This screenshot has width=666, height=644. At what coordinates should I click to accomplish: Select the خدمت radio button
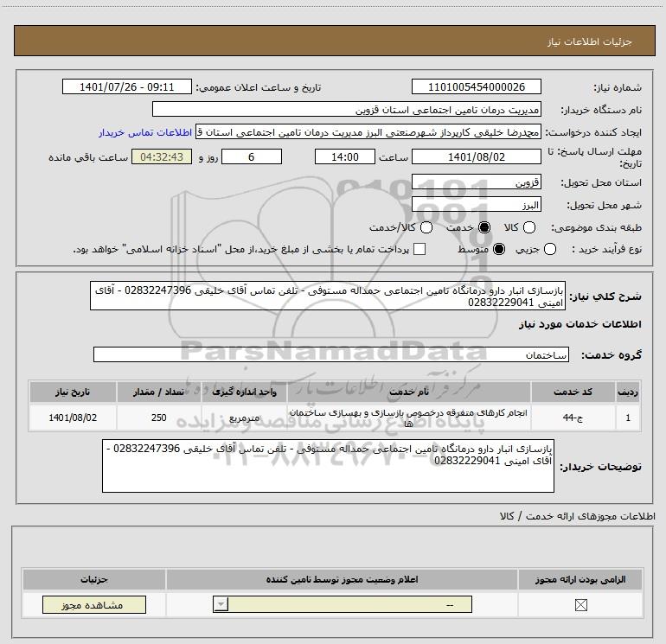pos(483,227)
